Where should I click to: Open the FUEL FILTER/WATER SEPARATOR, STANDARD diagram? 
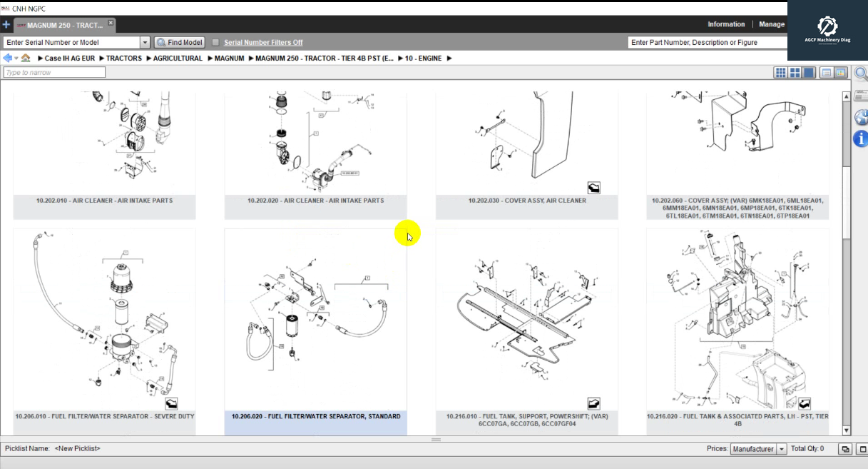click(315, 320)
